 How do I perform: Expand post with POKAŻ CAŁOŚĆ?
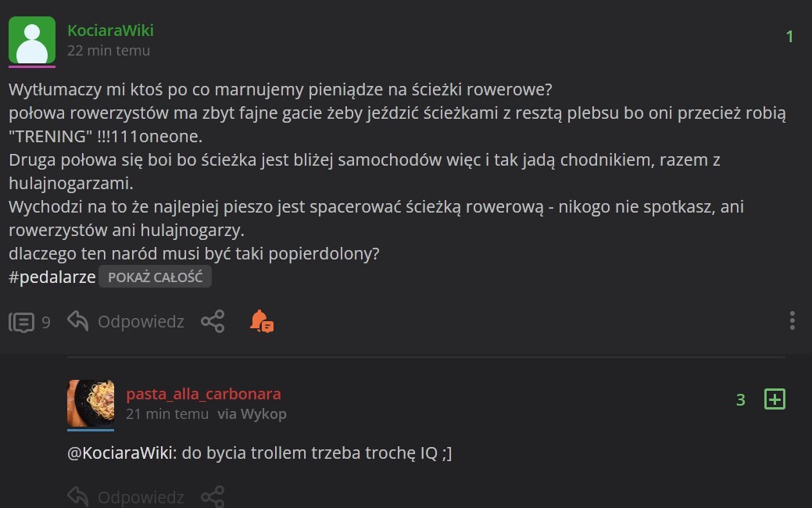(155, 277)
